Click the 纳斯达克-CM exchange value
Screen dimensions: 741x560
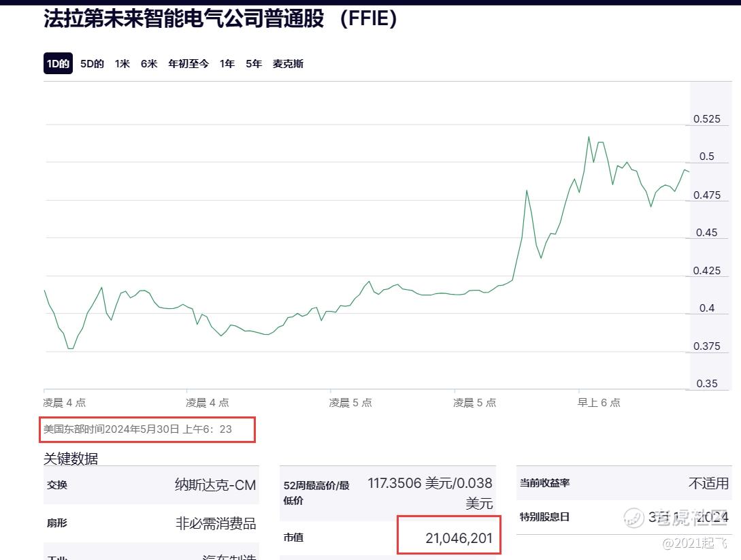tap(216, 485)
